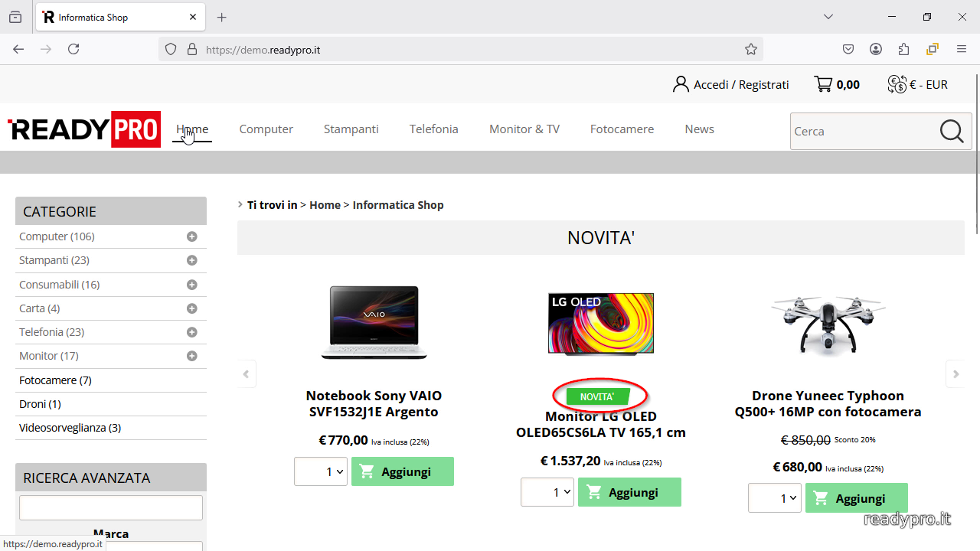Open the Telefonia menu
Viewport: 980px width, 551px height.
click(433, 129)
